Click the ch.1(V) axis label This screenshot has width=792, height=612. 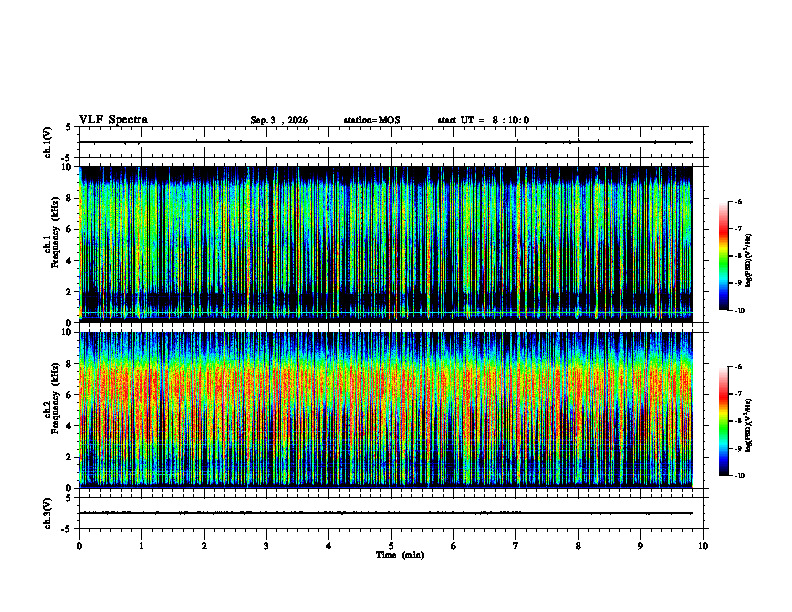pyautogui.click(x=47, y=142)
